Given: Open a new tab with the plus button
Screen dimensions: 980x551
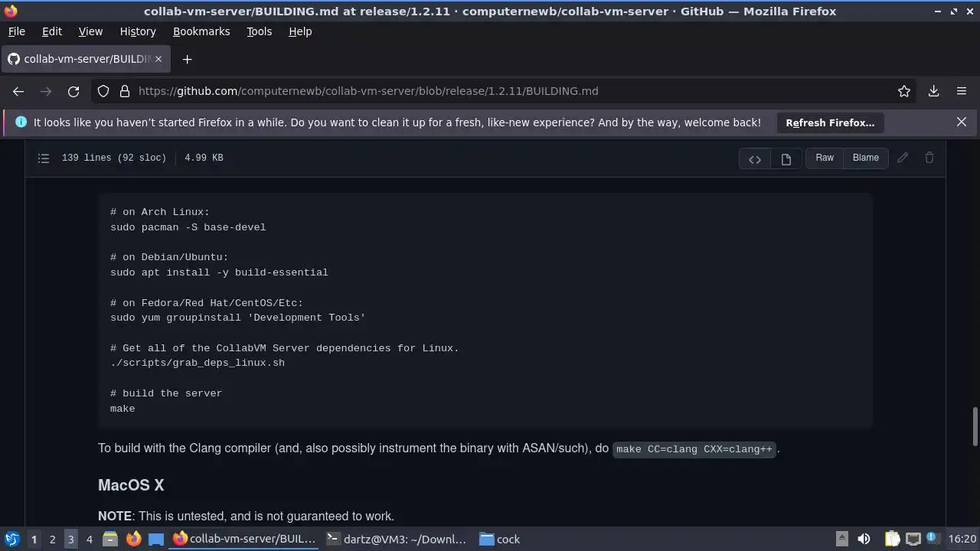Looking at the screenshot, I should pyautogui.click(x=187, y=59).
